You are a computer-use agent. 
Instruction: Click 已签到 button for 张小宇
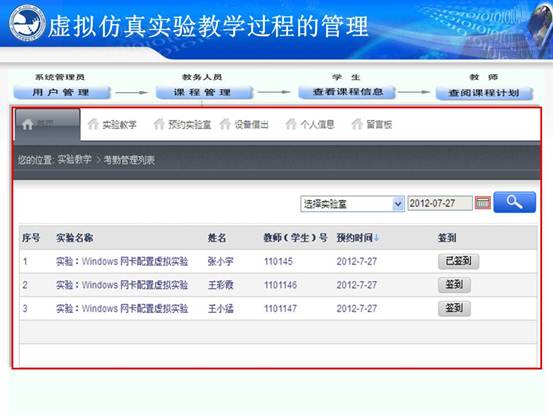[458, 261]
